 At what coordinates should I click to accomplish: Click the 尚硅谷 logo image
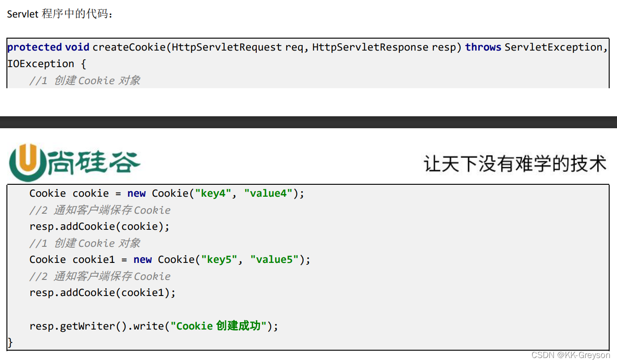[75, 163]
